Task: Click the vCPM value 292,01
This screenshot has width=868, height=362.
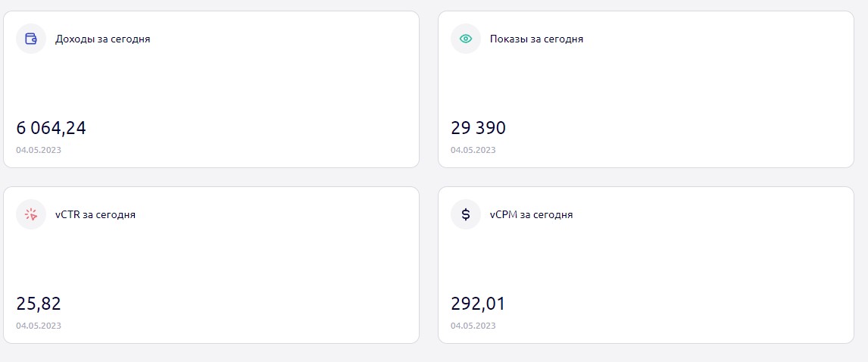Action: point(478,304)
